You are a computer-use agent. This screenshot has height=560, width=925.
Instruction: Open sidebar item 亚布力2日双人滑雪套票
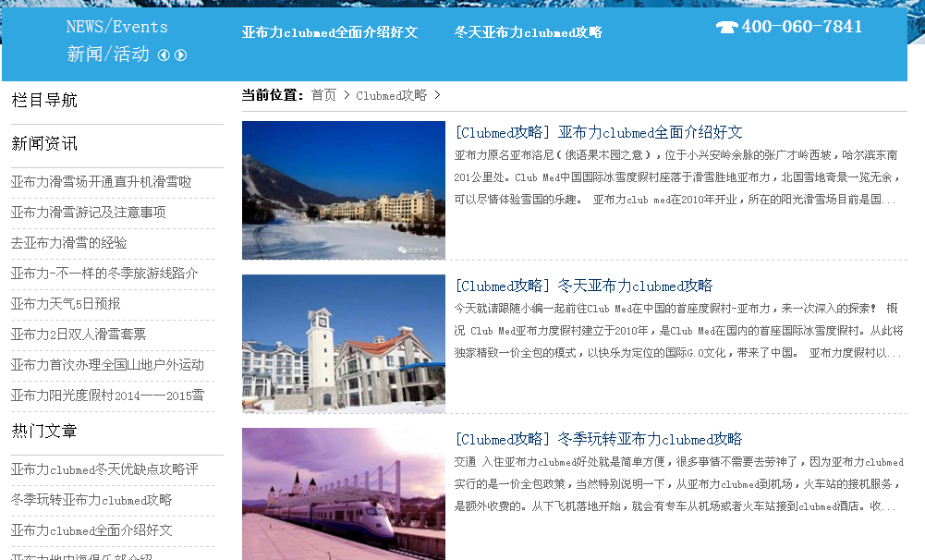79,335
